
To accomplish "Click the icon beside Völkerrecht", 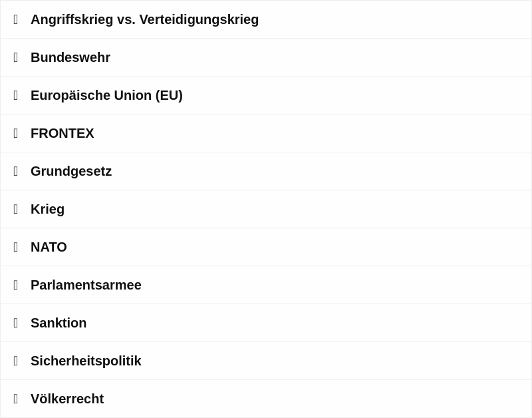I will 15,399.
